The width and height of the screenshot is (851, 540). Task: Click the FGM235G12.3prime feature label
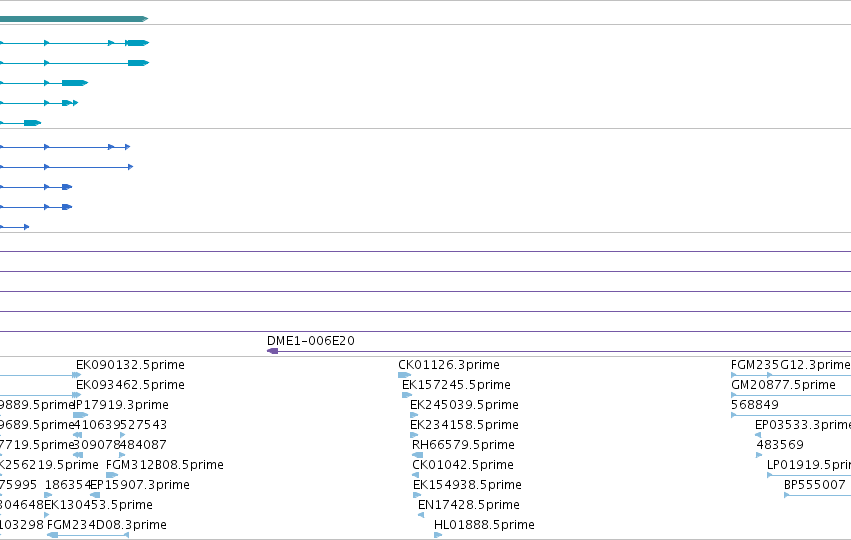point(791,365)
